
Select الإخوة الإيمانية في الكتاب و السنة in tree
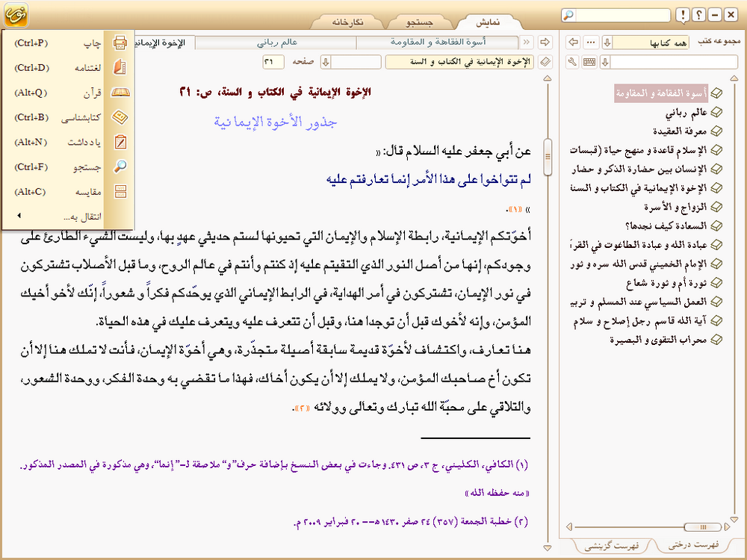639,188
